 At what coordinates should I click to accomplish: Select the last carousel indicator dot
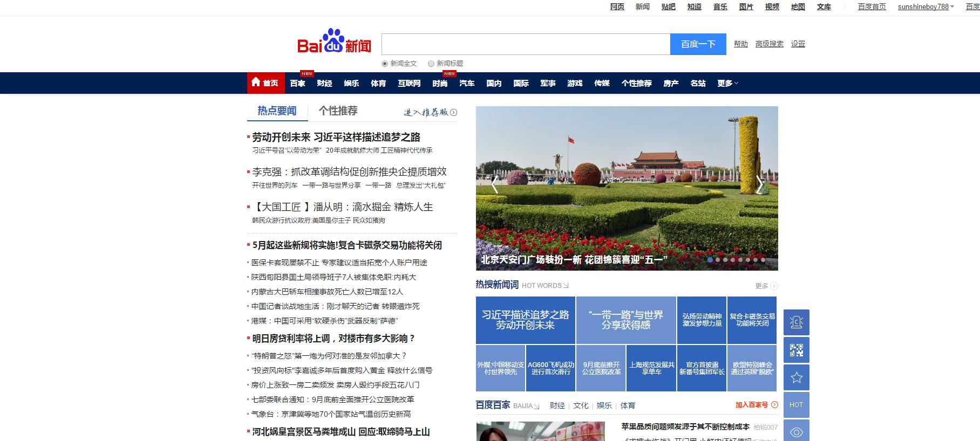[x=763, y=260]
